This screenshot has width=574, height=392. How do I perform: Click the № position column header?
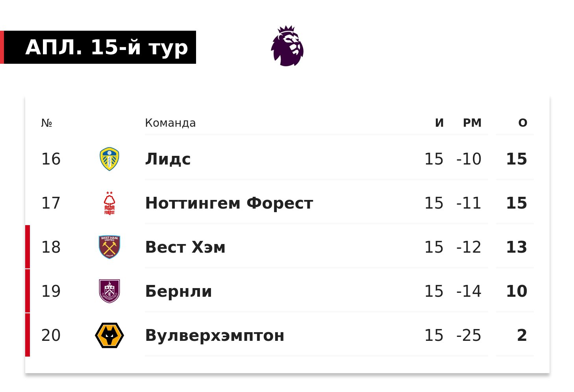(x=46, y=123)
